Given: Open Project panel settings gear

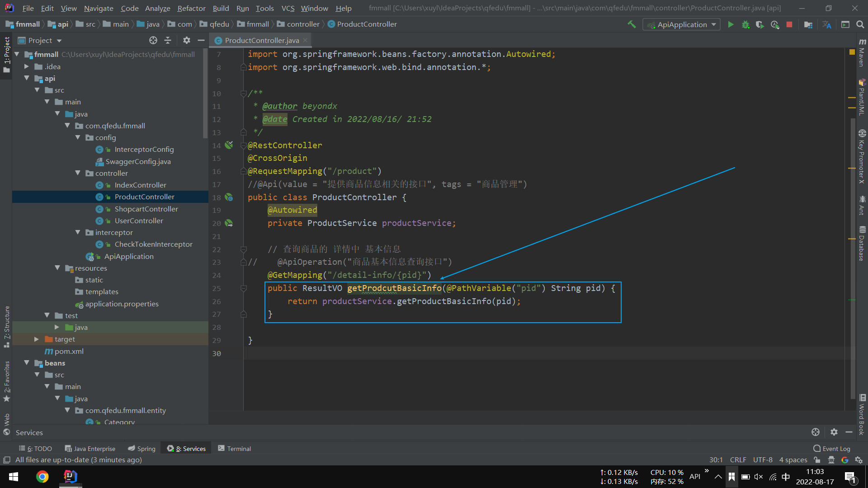Looking at the screenshot, I should pos(186,40).
